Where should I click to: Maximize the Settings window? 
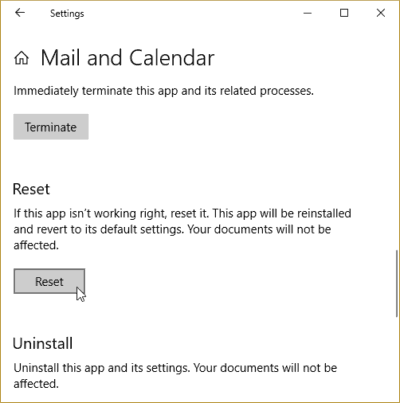coord(344,13)
